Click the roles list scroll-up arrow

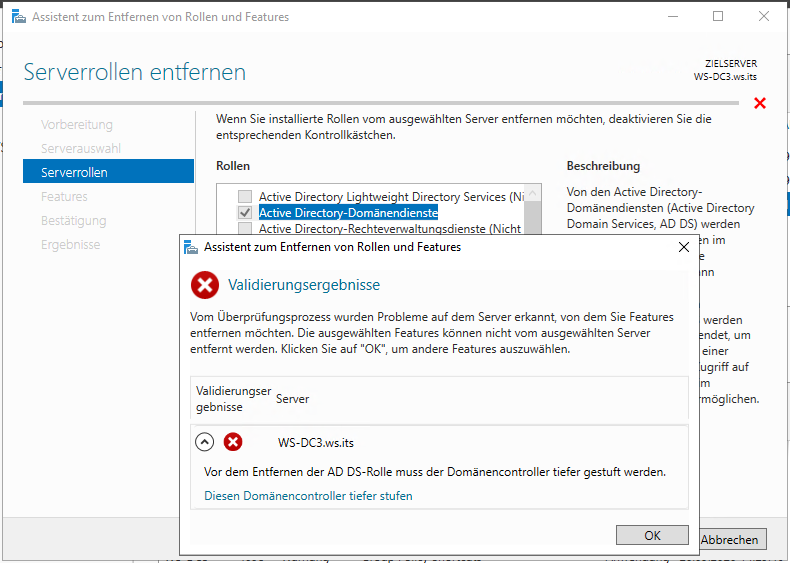click(x=533, y=194)
